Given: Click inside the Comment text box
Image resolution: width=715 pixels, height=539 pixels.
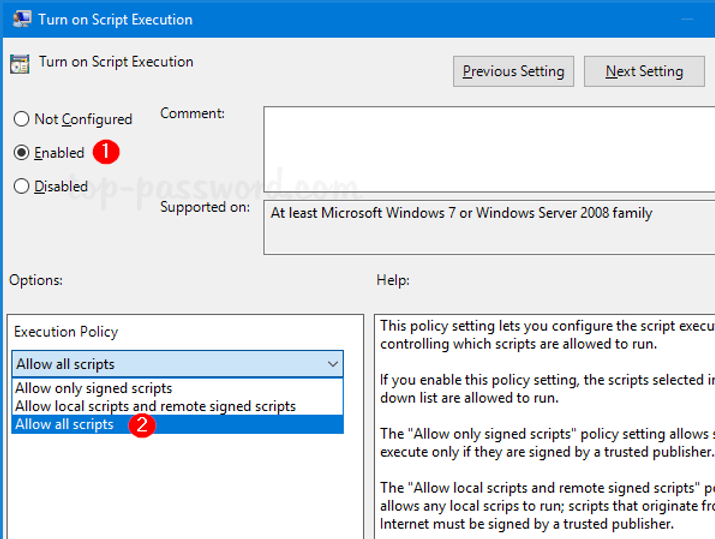Looking at the screenshot, I should pos(488,147).
